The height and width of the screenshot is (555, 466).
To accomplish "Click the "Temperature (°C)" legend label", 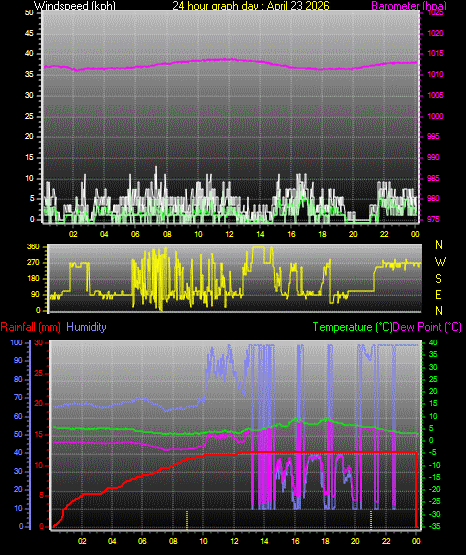I will tap(352, 327).
